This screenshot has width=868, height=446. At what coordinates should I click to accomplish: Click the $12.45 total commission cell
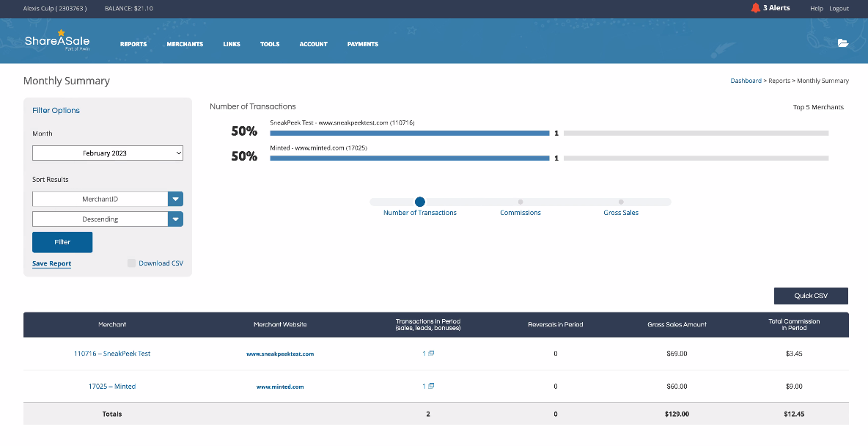pos(794,414)
